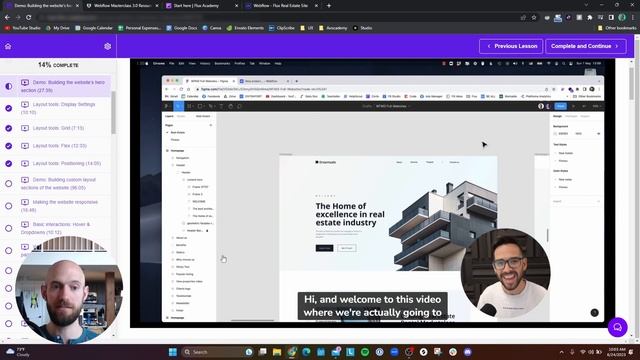Mark Making the website responsive complete
The width and height of the screenshot is (640, 360).
point(9,206)
